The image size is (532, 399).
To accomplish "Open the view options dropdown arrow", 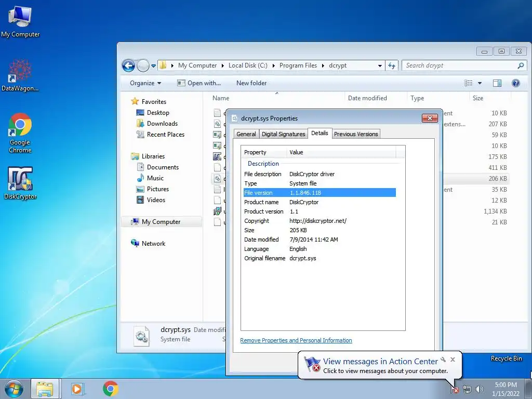I will click(x=480, y=83).
